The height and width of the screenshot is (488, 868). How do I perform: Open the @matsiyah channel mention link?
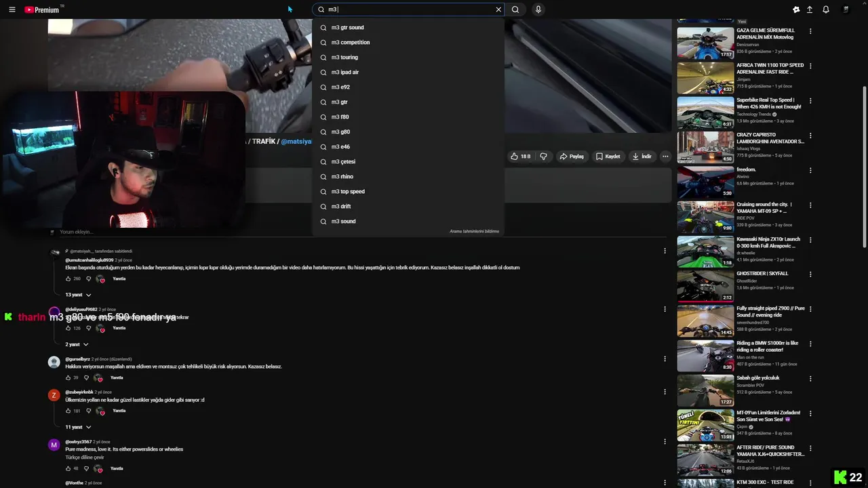(296, 141)
